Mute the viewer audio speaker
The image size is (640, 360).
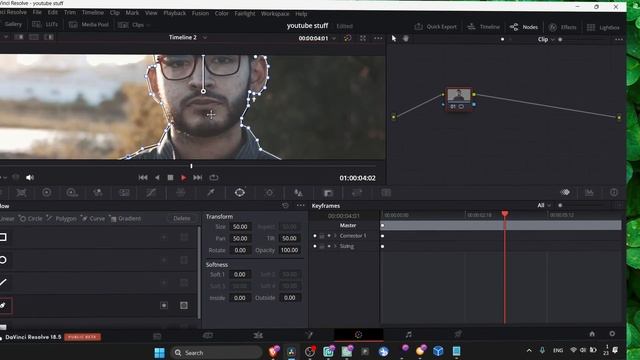click(30, 178)
